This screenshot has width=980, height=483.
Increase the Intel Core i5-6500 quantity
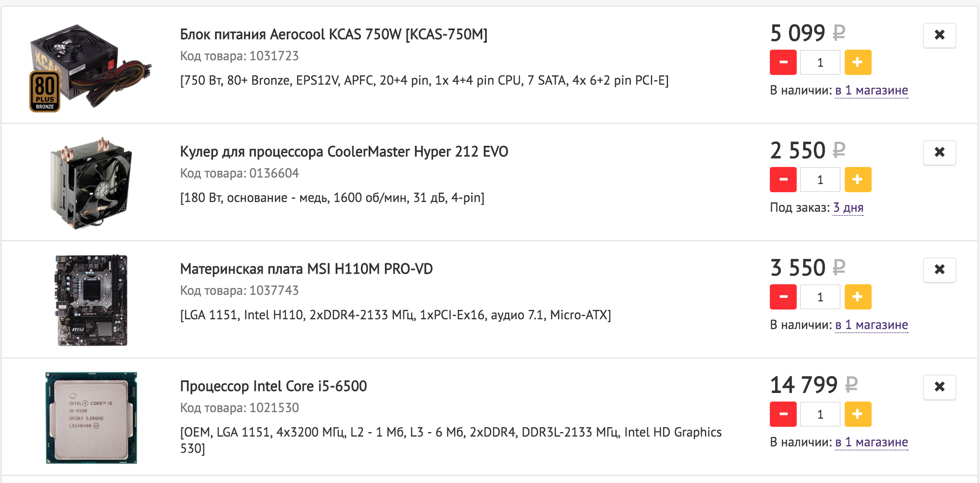[858, 414]
